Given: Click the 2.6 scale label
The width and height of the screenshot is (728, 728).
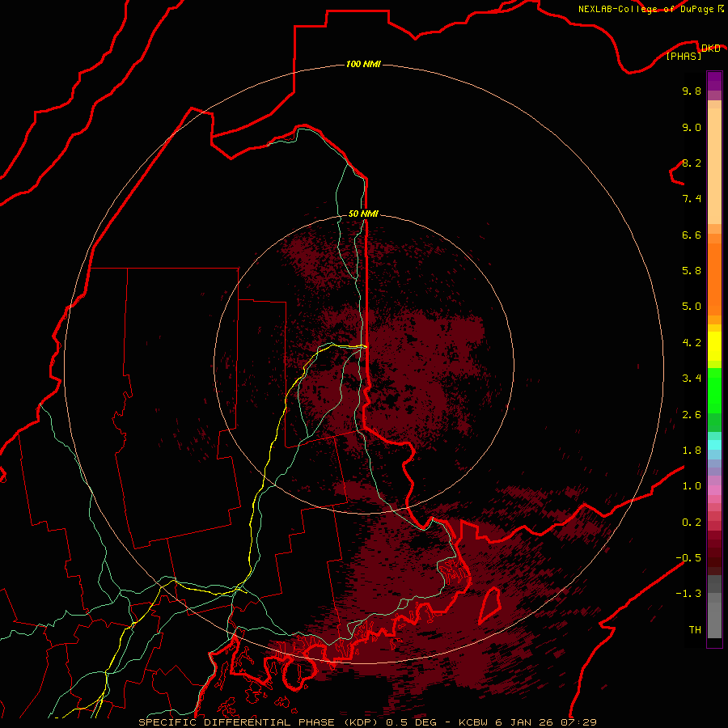Looking at the screenshot, I should (x=692, y=415).
